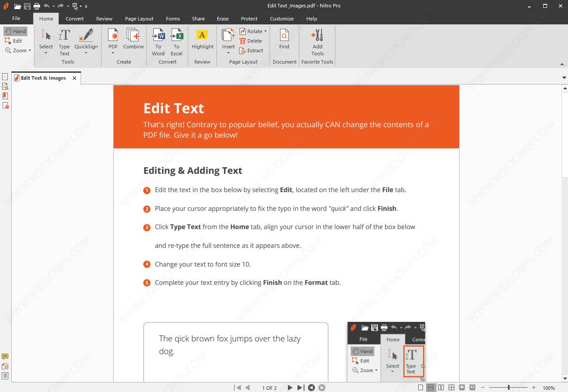Viewport: 568px width, 392px height.
Task: Combine files into one PDF
Action: click(133, 39)
